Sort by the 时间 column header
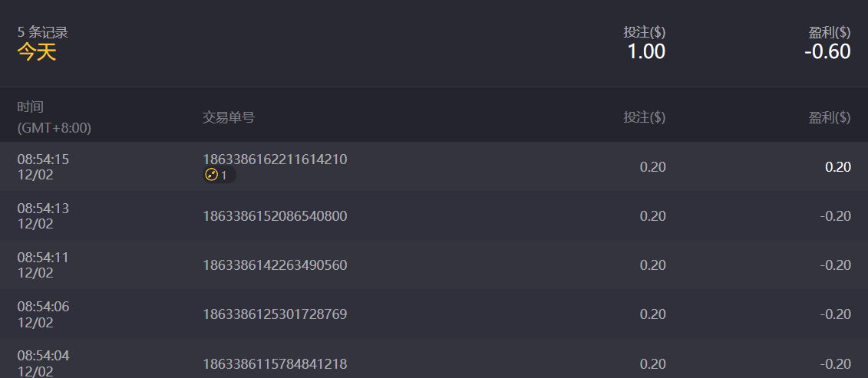Image resolution: width=868 pixels, height=378 pixels. tap(31, 107)
